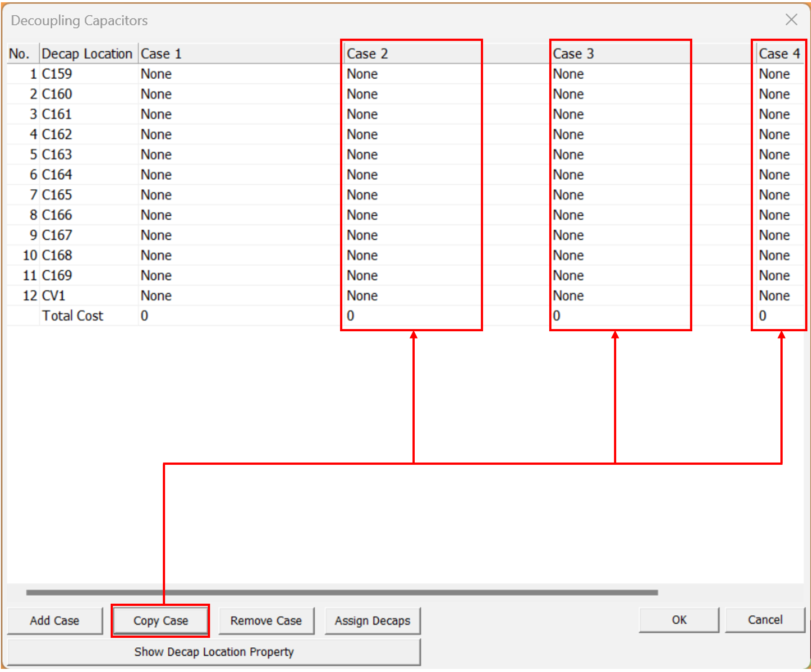Cancel the Decoupling Capacitors dialog
The width and height of the screenshot is (811, 672).
point(765,620)
